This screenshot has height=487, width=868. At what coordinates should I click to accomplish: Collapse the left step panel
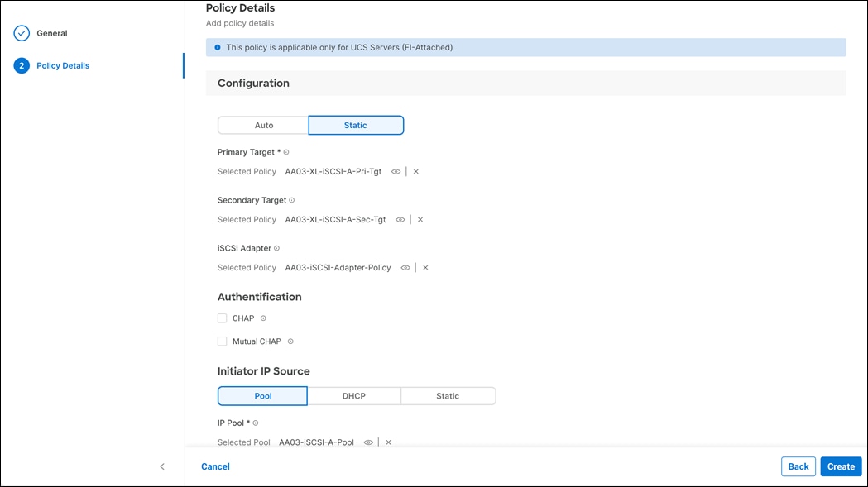pyautogui.click(x=162, y=466)
